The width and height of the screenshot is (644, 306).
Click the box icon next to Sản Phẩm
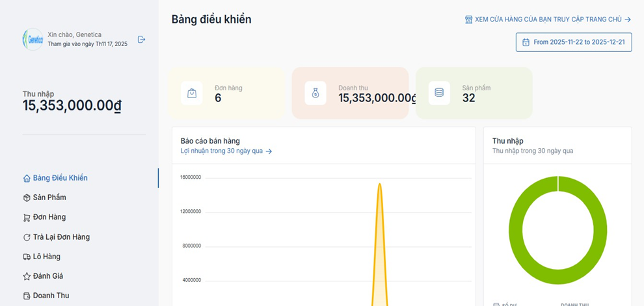pos(27,198)
